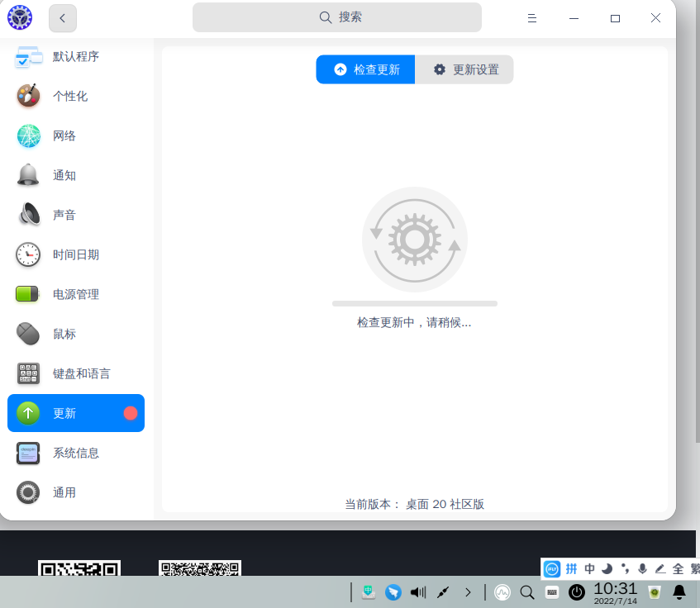Toggle night mode moon icon in input bar
This screenshot has width=700, height=608.
coord(606,568)
